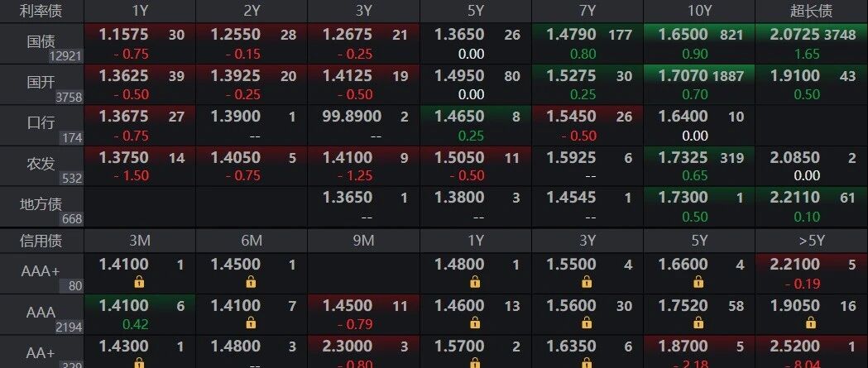Click lock icon under AAA >5Y 1.9050
This screenshot has height=368, width=868.
(x=810, y=323)
